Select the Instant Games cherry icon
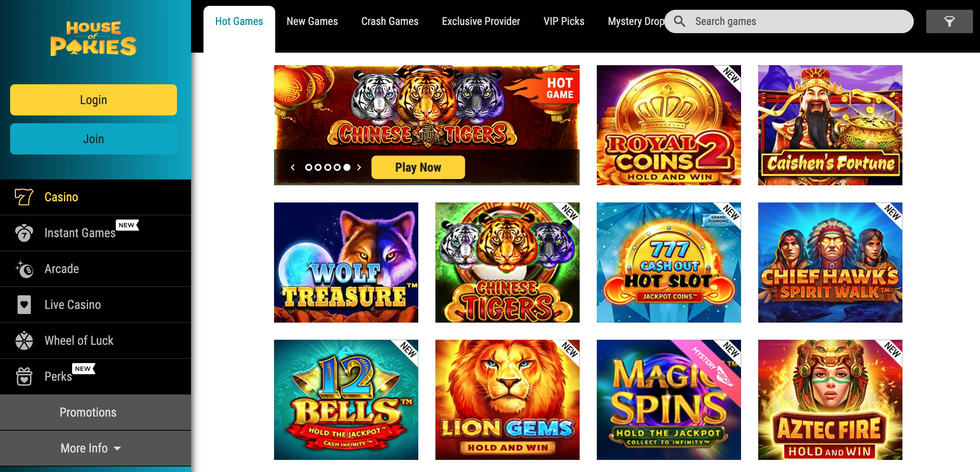980x472 pixels. pyautogui.click(x=24, y=233)
